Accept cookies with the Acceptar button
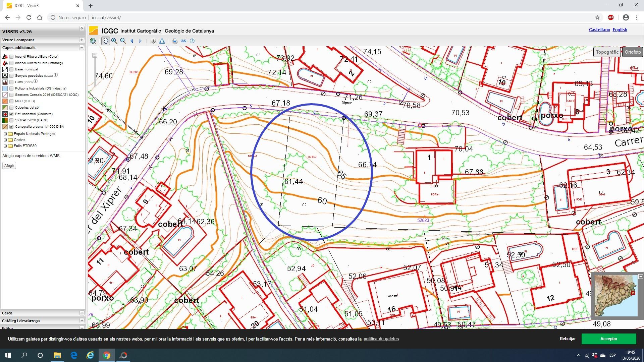Screen dimensions: 644x362 pos(608,339)
